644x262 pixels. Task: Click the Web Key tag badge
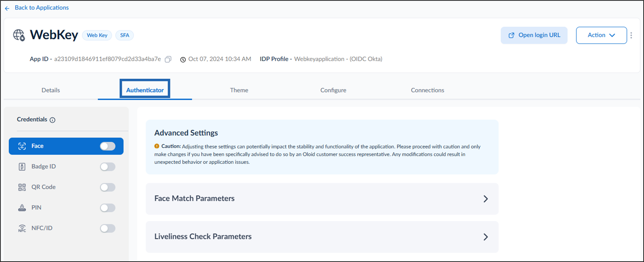97,35
